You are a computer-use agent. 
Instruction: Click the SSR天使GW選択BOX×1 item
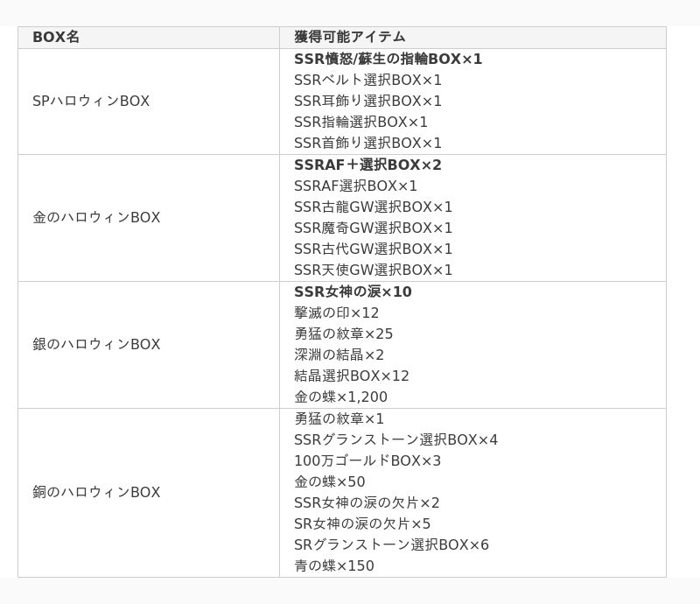click(x=374, y=270)
